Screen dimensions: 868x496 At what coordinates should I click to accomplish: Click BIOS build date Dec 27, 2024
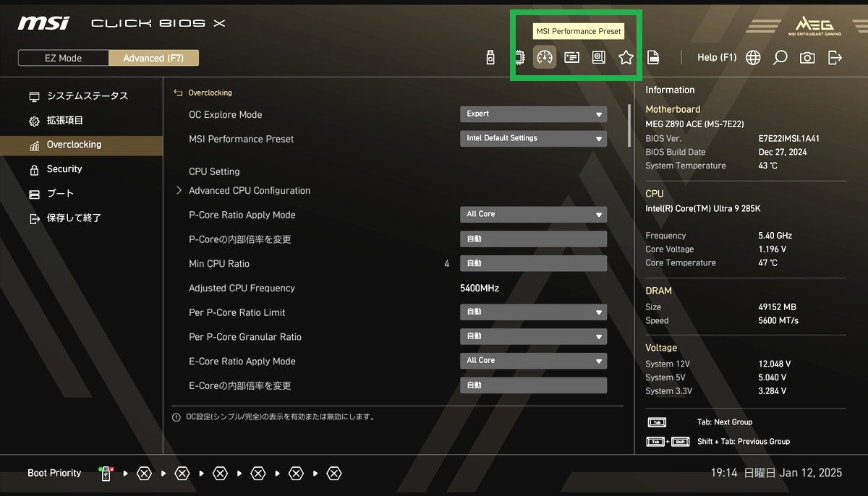tap(784, 153)
